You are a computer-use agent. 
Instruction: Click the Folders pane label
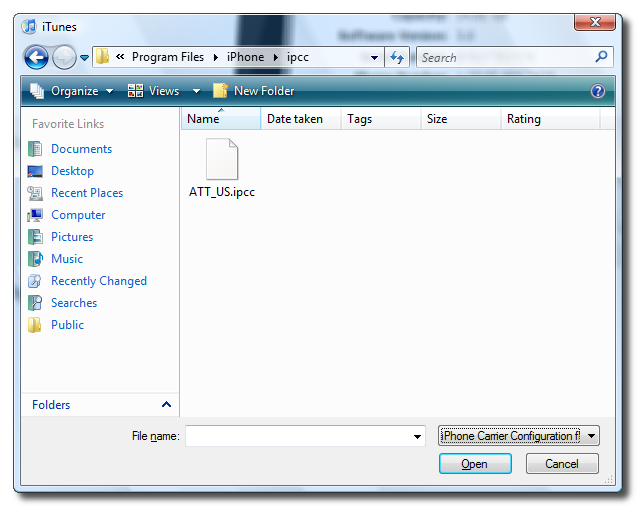pyautogui.click(x=51, y=405)
